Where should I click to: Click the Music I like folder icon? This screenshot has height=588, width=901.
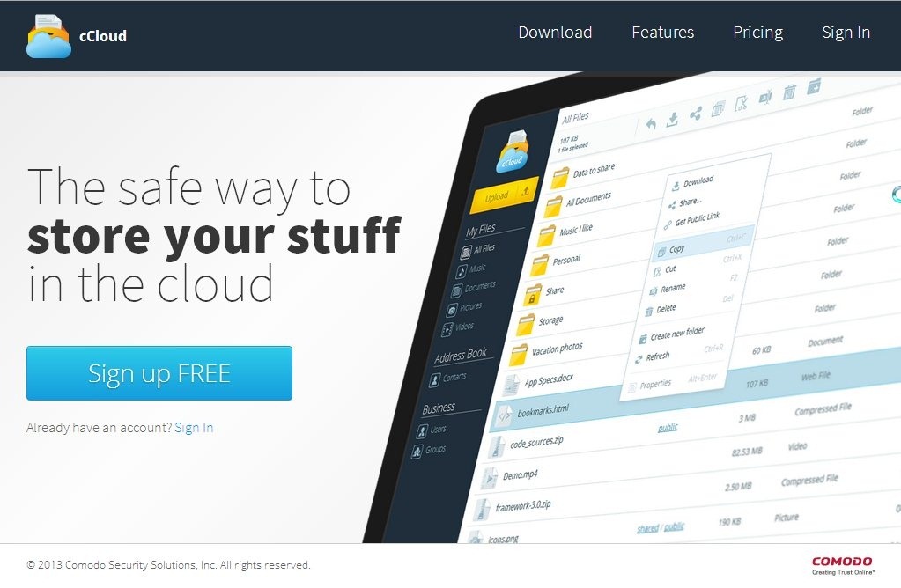tap(546, 234)
